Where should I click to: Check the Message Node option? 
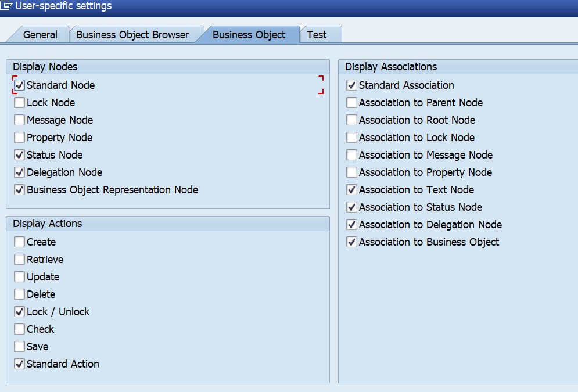(x=19, y=120)
